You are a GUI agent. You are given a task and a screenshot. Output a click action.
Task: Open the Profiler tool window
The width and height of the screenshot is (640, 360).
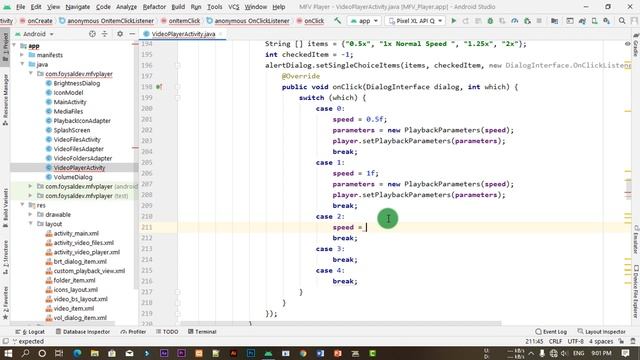click(x=133, y=332)
